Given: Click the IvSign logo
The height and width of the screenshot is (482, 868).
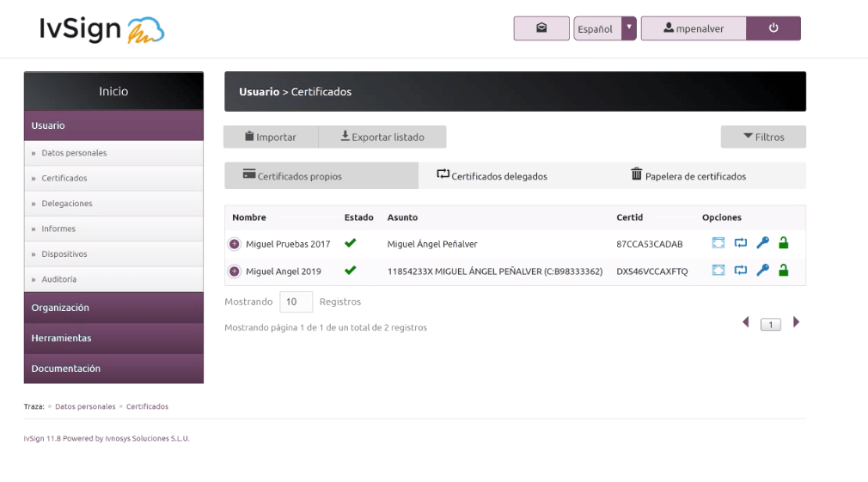Looking at the screenshot, I should [102, 29].
